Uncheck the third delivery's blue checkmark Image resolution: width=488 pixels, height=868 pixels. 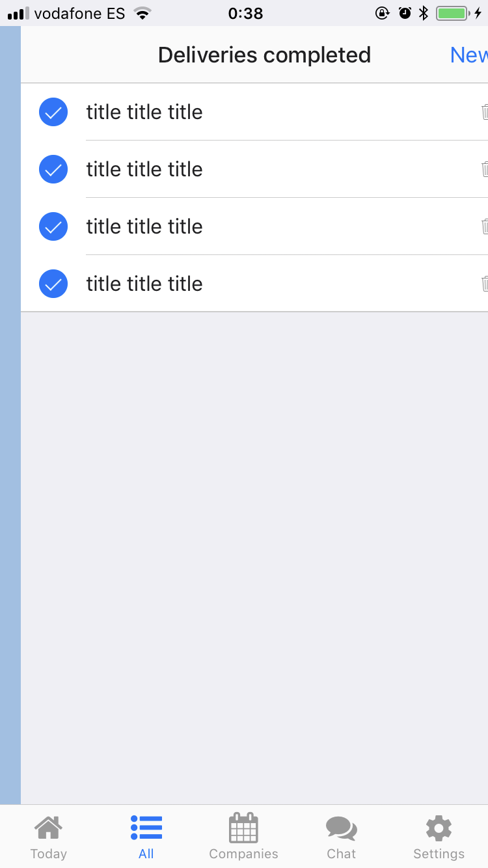pos(53,226)
